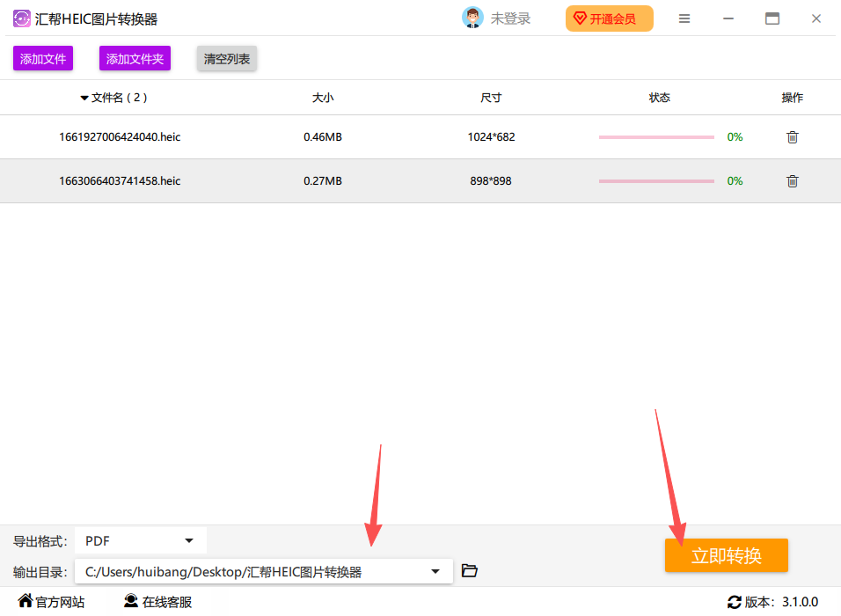Click the home icon for 官方网站

(x=26, y=600)
